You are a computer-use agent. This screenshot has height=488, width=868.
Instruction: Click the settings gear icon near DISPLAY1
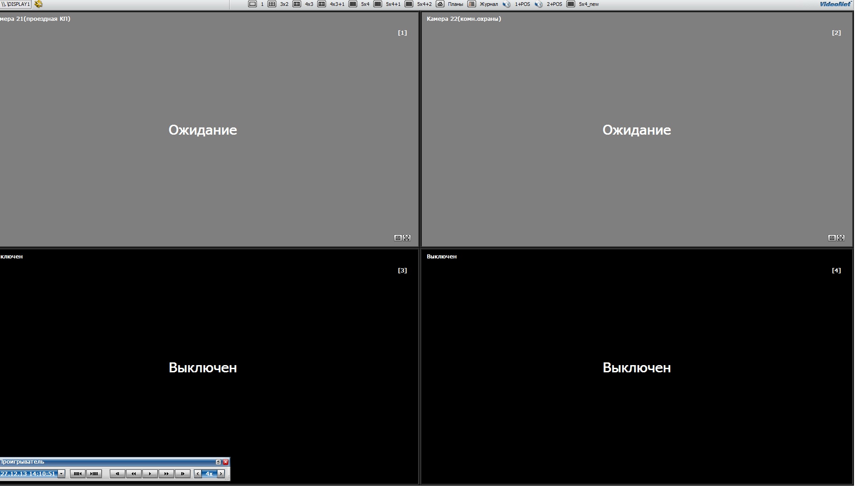pyautogui.click(x=38, y=4)
